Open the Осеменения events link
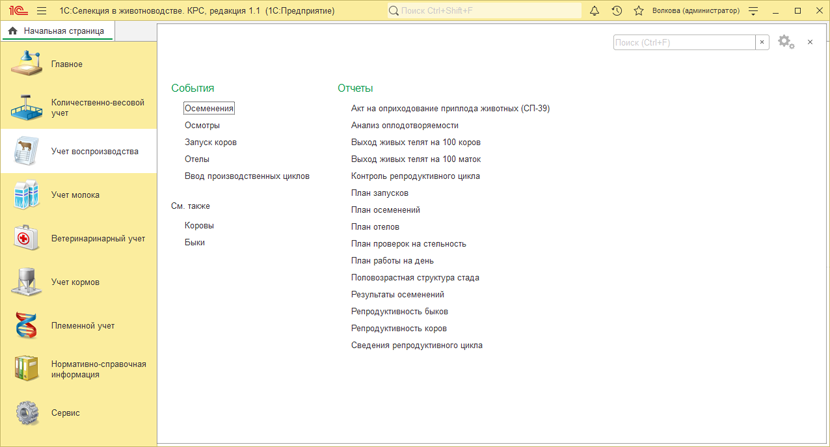The height and width of the screenshot is (447, 830). 209,108
